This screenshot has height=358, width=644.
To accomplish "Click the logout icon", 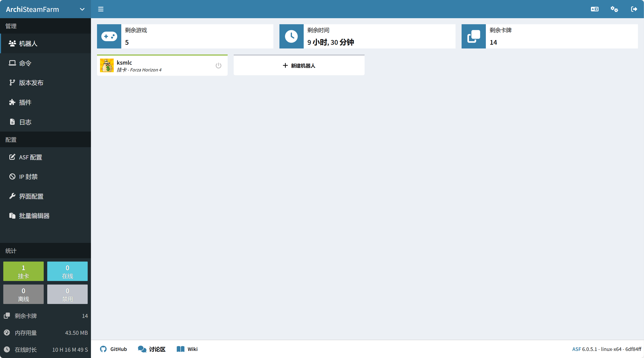I will click(x=634, y=9).
